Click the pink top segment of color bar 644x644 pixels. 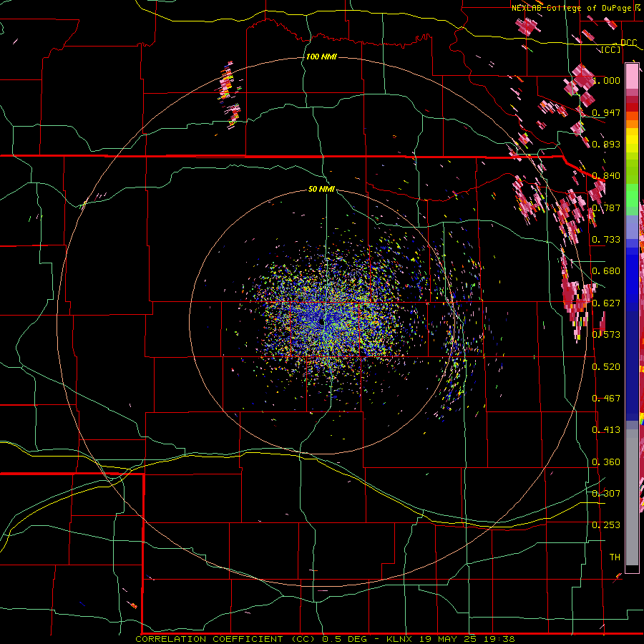632,76
